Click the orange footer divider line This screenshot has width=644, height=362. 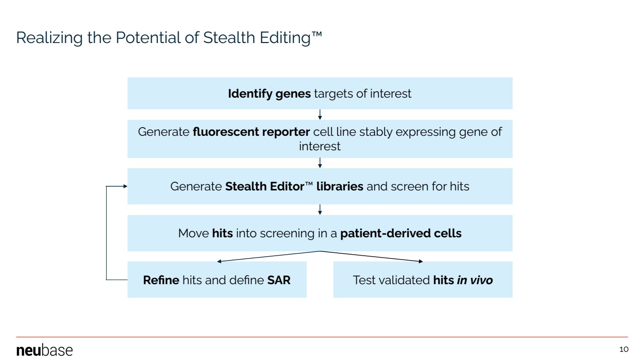click(322, 337)
